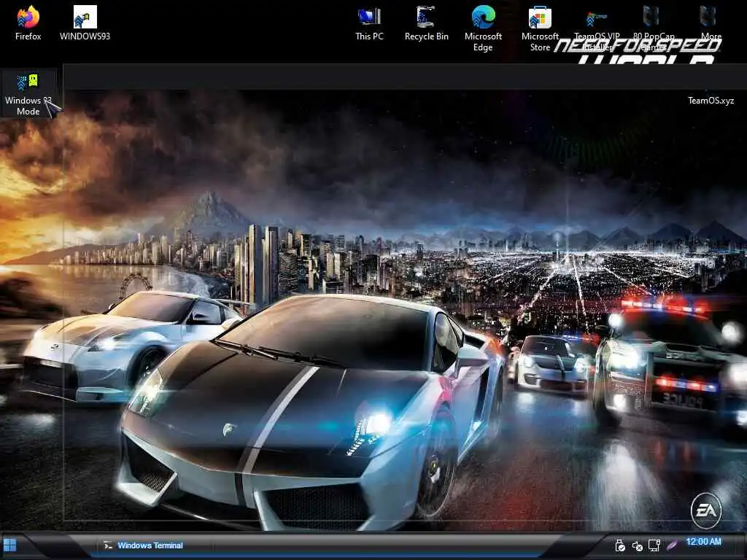Open the Start menu button
The width and height of the screenshot is (747, 560).
(9, 545)
